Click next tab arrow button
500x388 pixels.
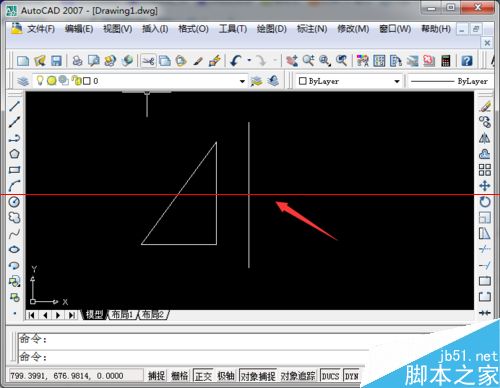(58, 315)
